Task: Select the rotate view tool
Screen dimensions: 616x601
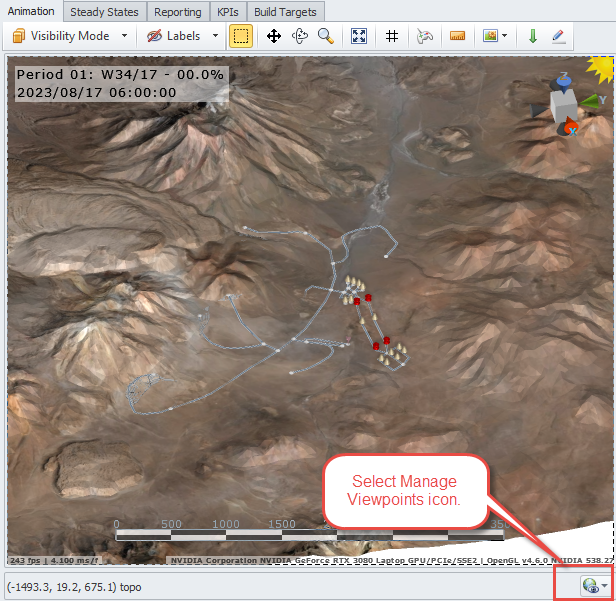Action: [x=299, y=36]
